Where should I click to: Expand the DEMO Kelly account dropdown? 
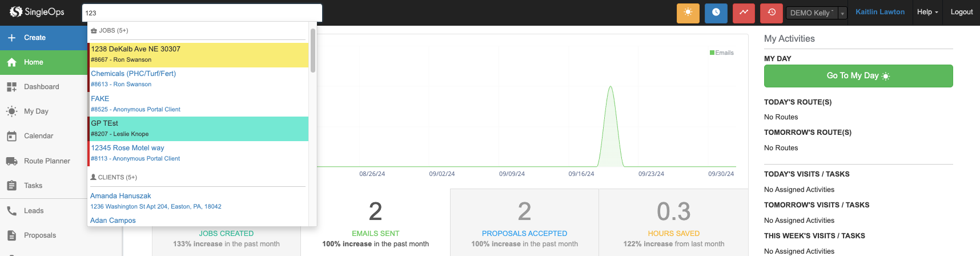842,13
